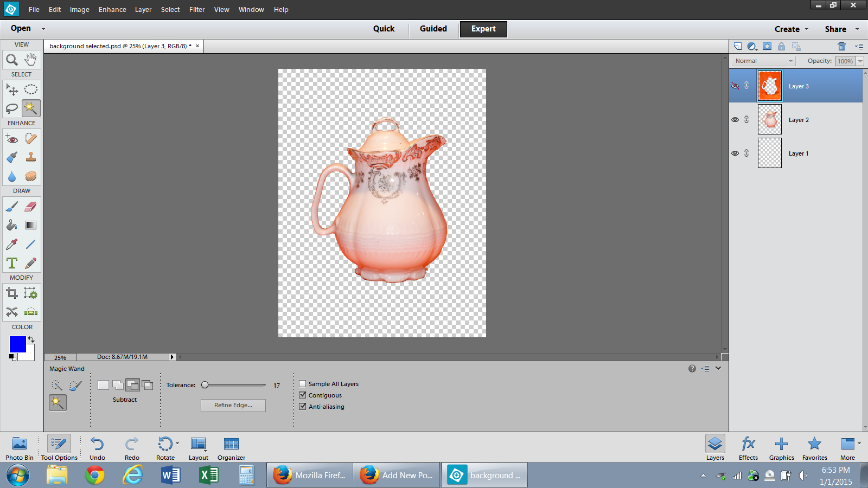Screen dimensions: 868x488
Task: Click the blue foreground color swatch
Action: [x=17, y=344]
